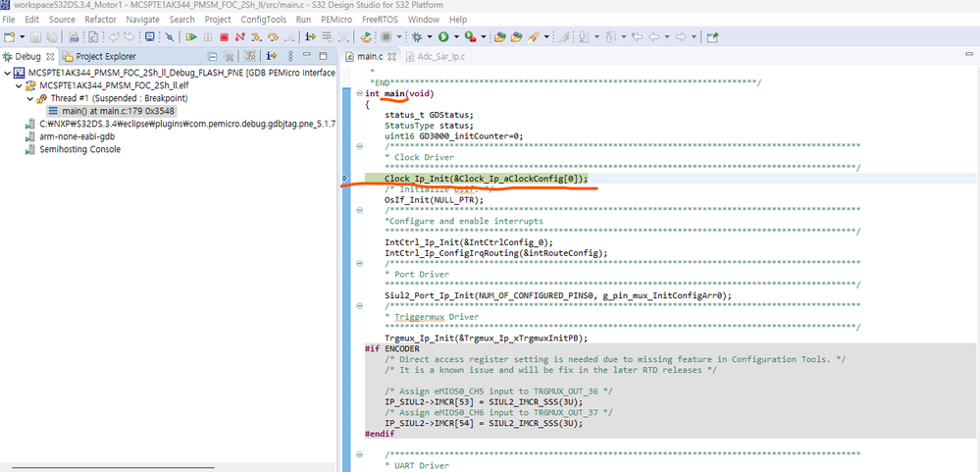Toggle Skip All Breakpoints
Screen dimensions: 980x472
170,37
